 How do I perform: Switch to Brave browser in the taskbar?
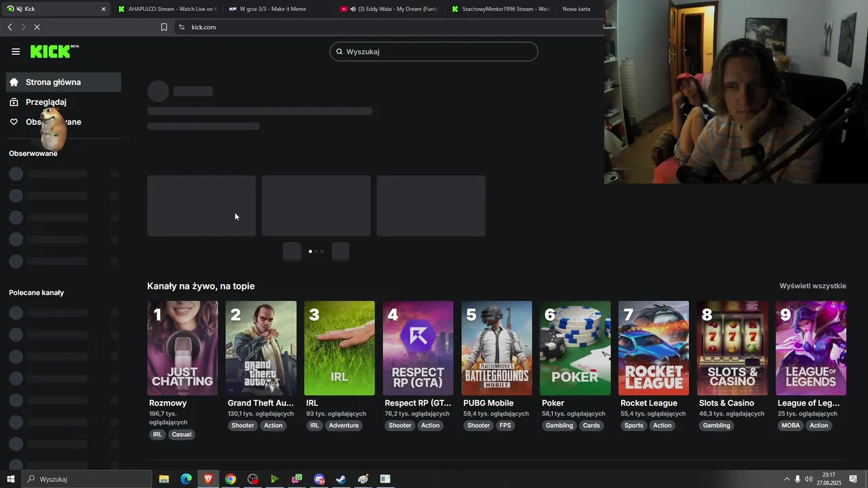click(208, 479)
